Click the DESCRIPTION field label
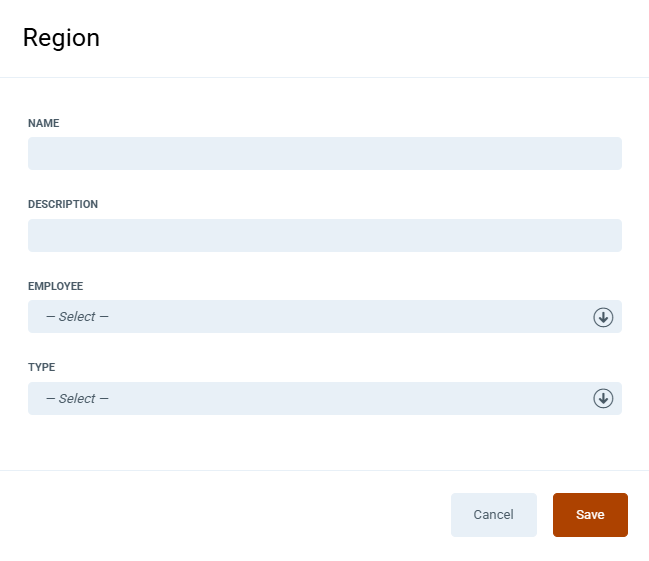Viewport: 649px width, 561px height. coord(63,204)
